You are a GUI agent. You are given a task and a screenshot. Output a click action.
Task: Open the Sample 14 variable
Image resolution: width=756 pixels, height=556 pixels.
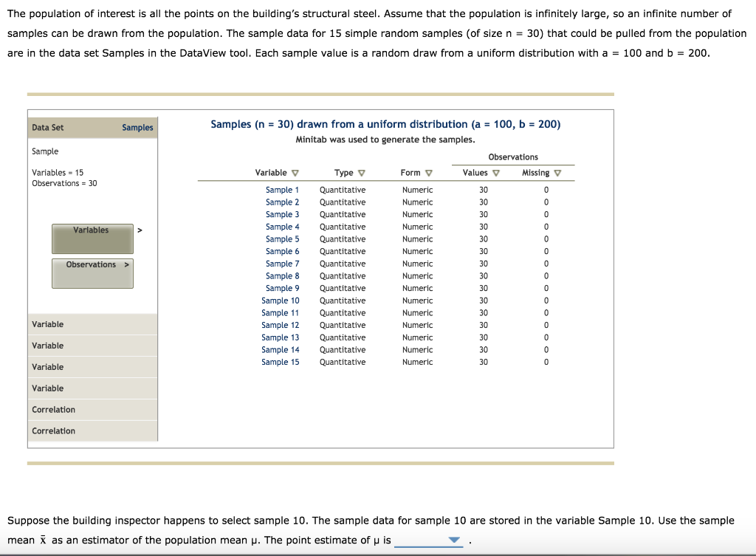280,349
